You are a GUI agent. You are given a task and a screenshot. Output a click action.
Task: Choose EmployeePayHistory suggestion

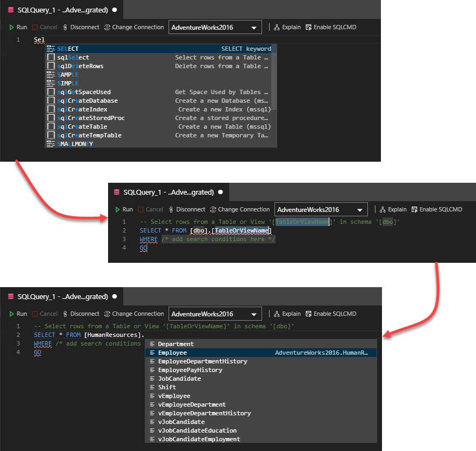click(x=261, y=370)
